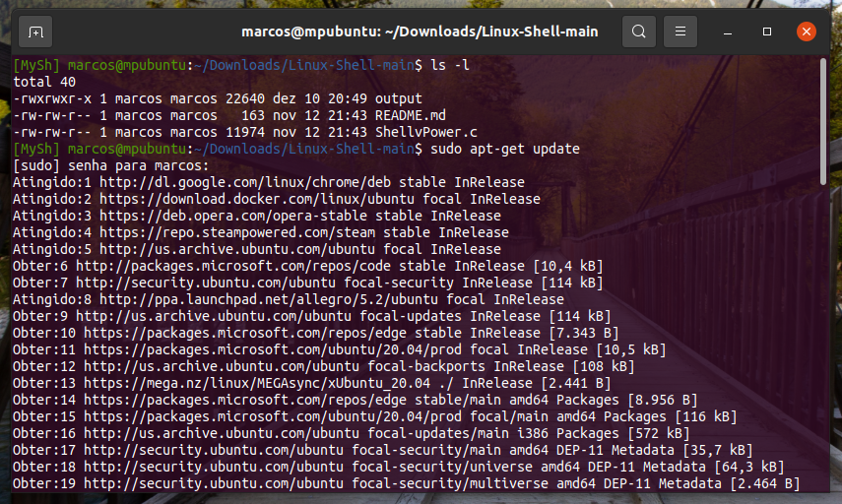Click the dl.google.com chrome URL
The image size is (842, 504).
pyautogui.click(x=245, y=182)
